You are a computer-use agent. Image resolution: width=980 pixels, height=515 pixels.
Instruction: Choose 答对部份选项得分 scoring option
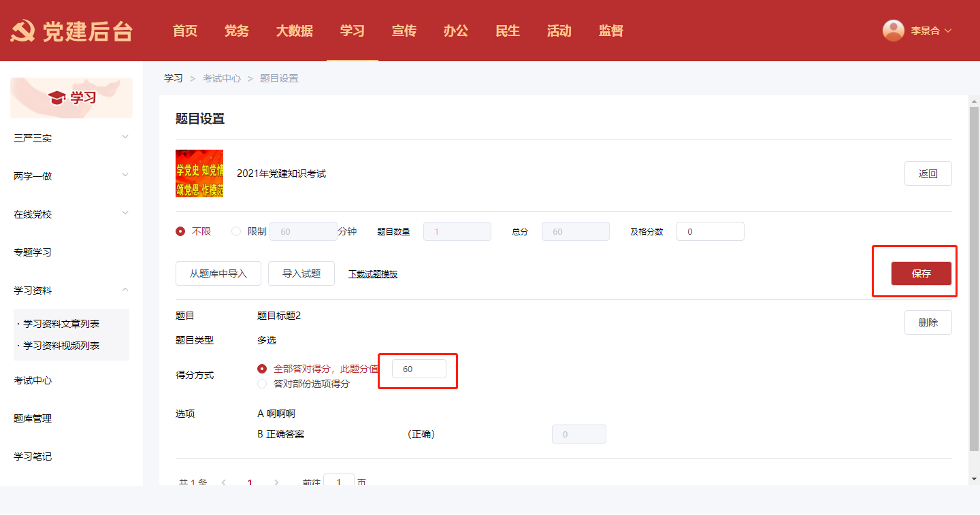click(x=262, y=384)
